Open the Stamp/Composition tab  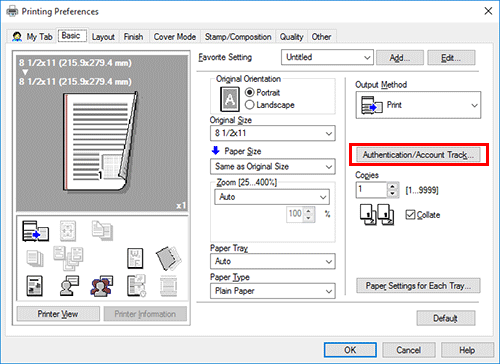(238, 37)
